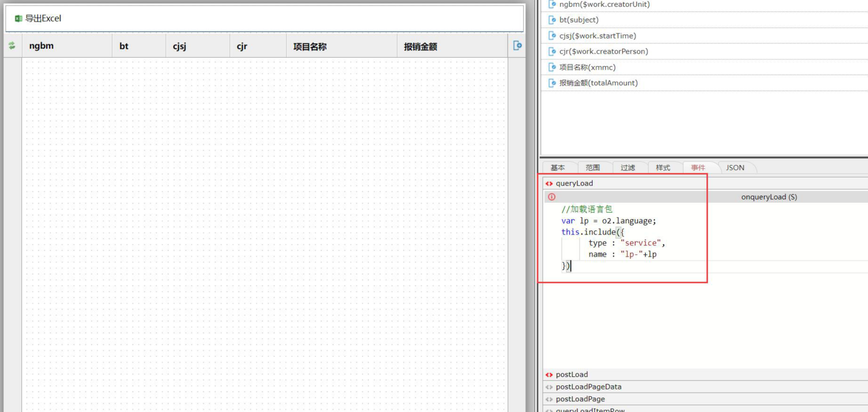Select the 项目名称 column header

(342, 46)
